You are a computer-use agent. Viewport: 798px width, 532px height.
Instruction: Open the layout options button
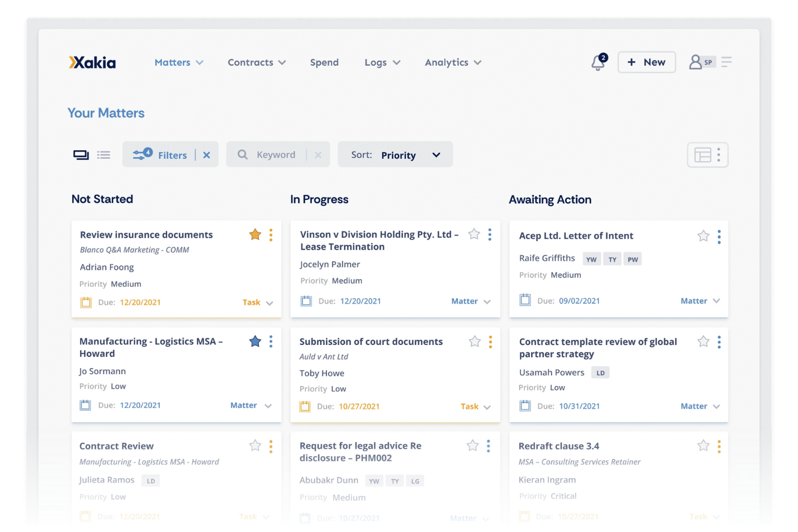click(x=707, y=155)
